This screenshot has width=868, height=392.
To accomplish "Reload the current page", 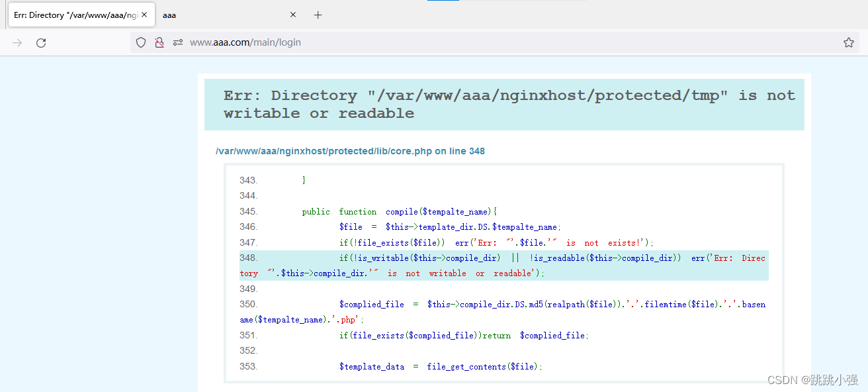I will (x=41, y=42).
